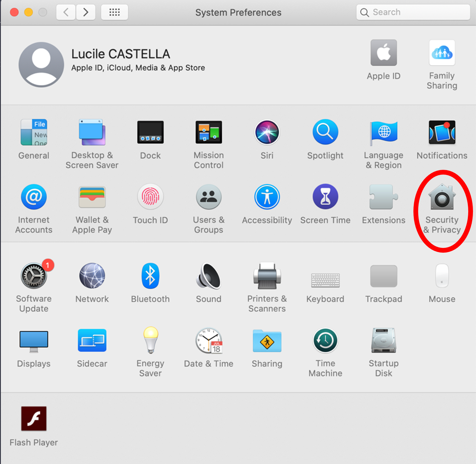
Task: Open Siri preferences
Action: (267, 132)
